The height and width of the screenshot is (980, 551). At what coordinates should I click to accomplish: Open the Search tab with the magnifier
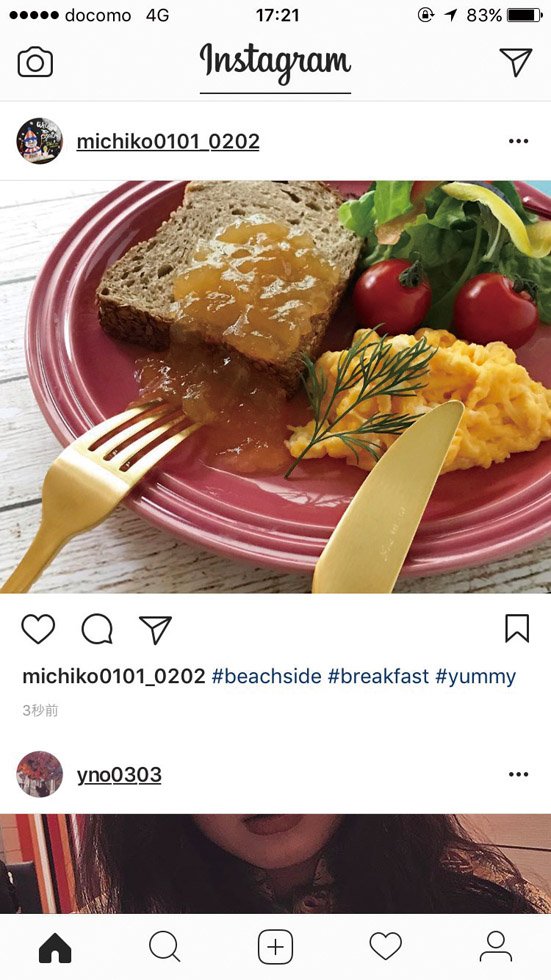click(165, 947)
